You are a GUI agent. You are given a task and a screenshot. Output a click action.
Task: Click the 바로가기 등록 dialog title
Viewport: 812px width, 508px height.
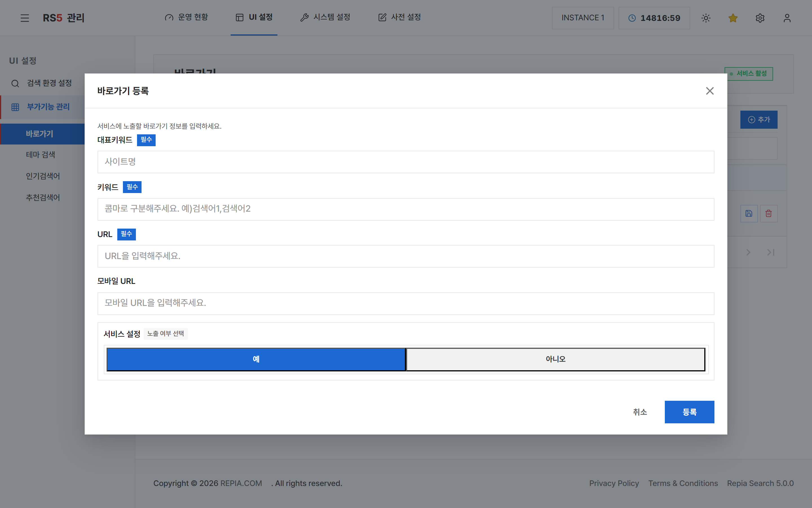point(123,91)
